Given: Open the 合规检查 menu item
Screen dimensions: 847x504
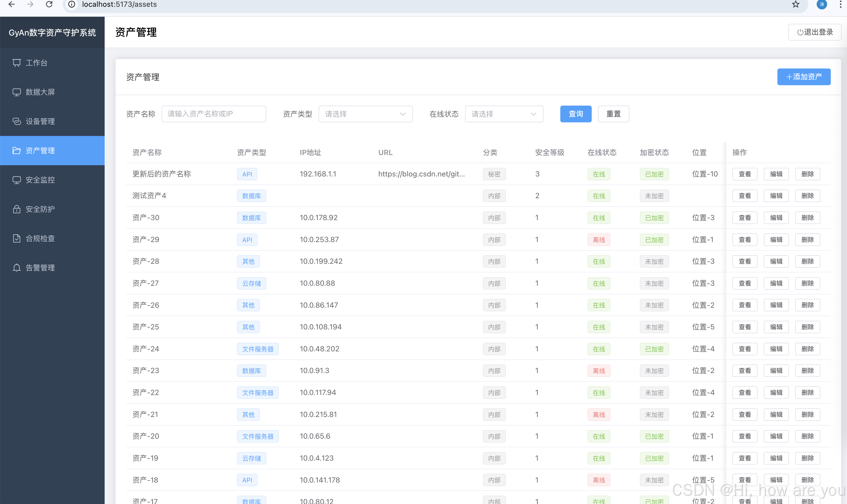Looking at the screenshot, I should (40, 238).
